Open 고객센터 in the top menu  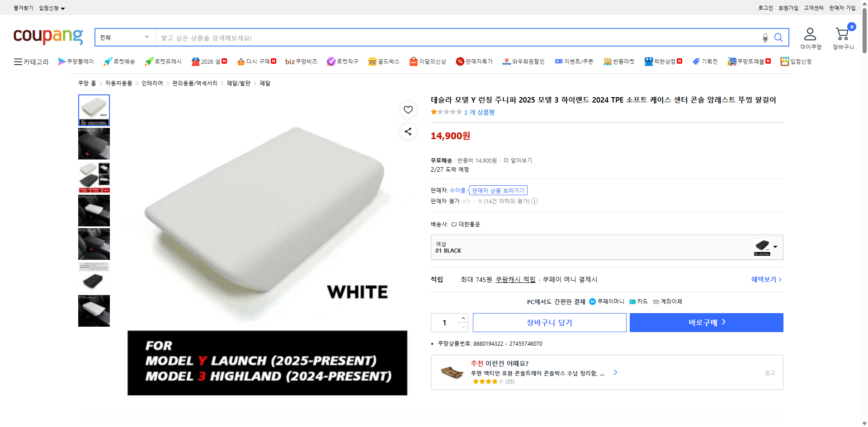click(813, 7)
